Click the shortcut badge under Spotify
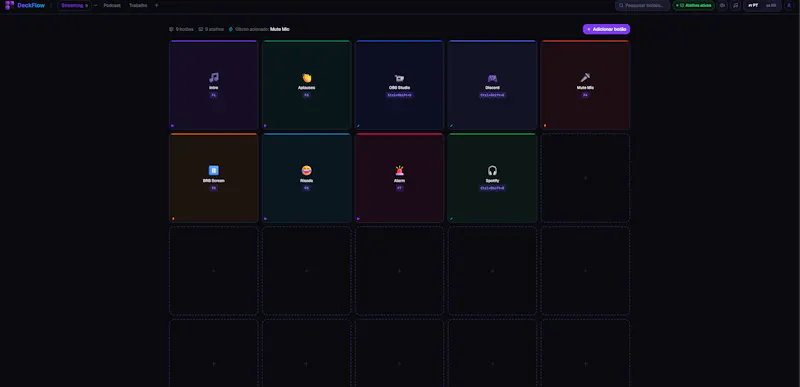 click(492, 188)
